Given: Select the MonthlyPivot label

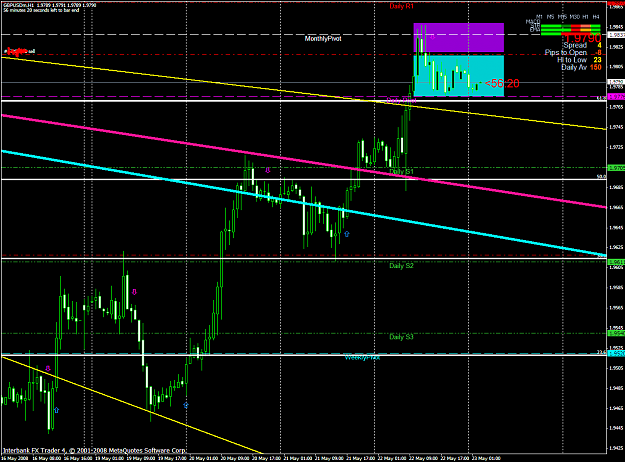Looking at the screenshot, I should tap(323, 39).
